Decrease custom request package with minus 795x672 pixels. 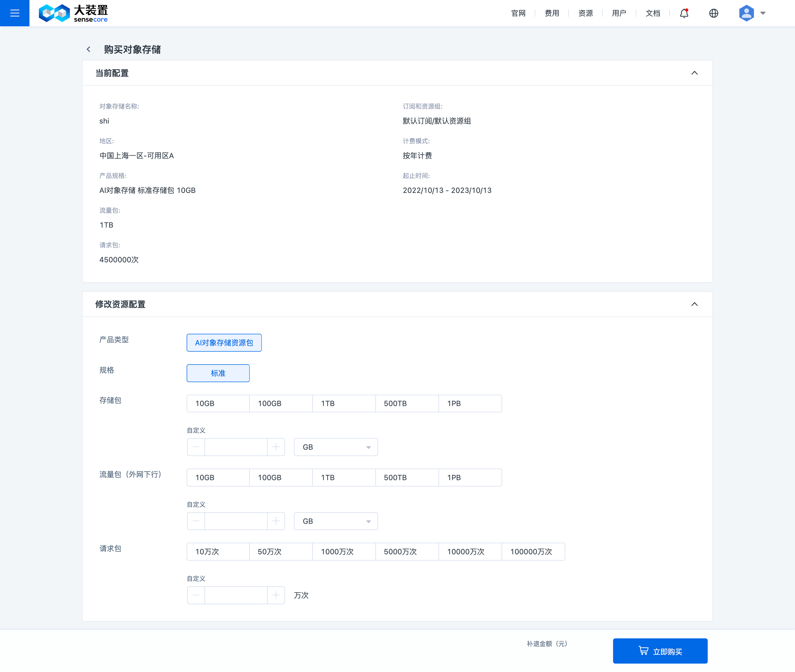pyautogui.click(x=196, y=595)
